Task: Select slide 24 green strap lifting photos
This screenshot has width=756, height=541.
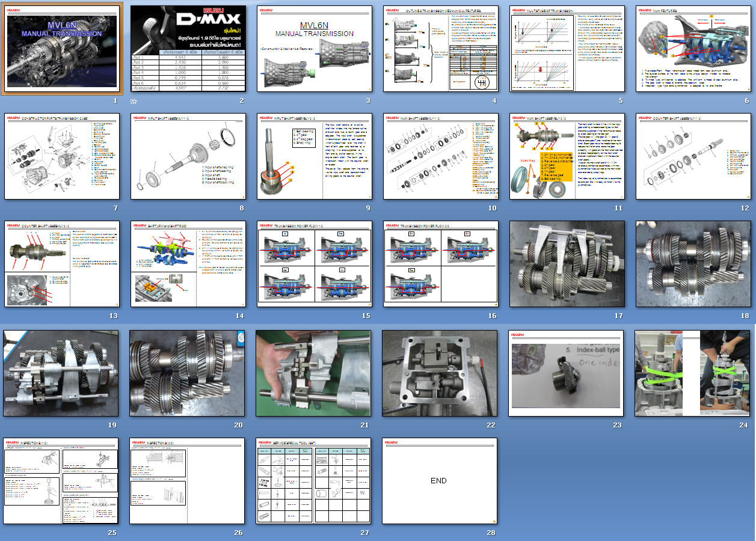Action: [x=692, y=373]
